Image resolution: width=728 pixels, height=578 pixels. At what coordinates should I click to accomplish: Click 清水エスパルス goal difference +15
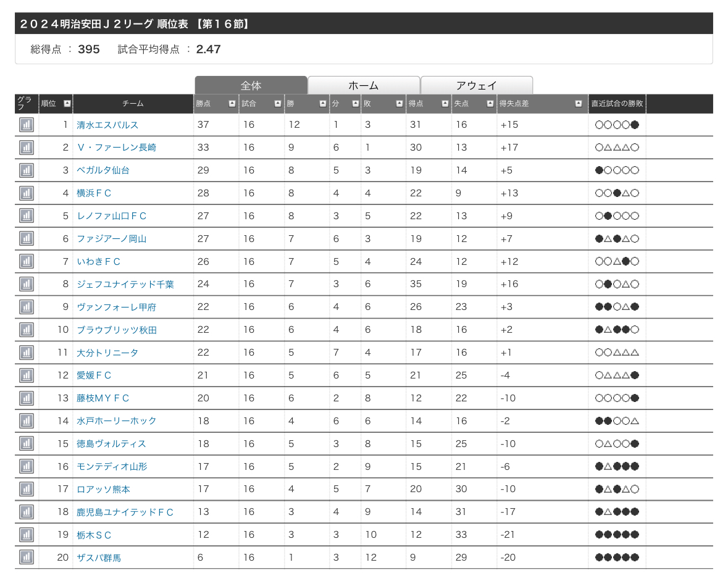[x=509, y=124]
